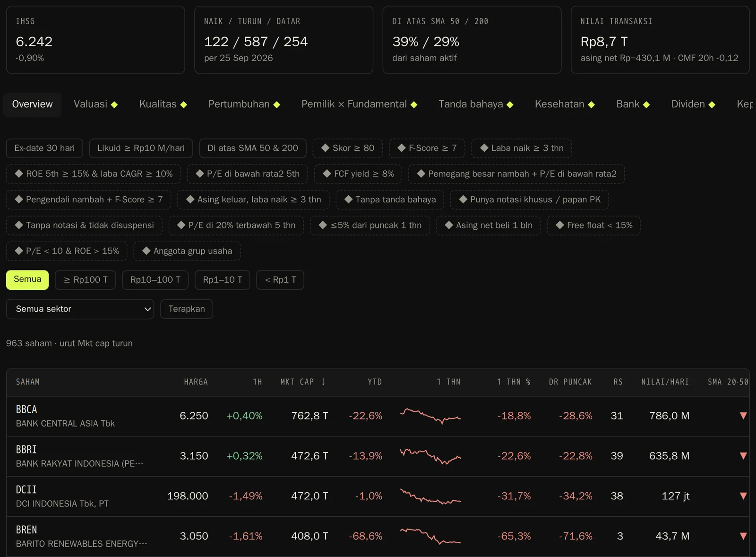Select the < Rp1 T market cap option
This screenshot has width=756, height=557.
click(x=280, y=280)
